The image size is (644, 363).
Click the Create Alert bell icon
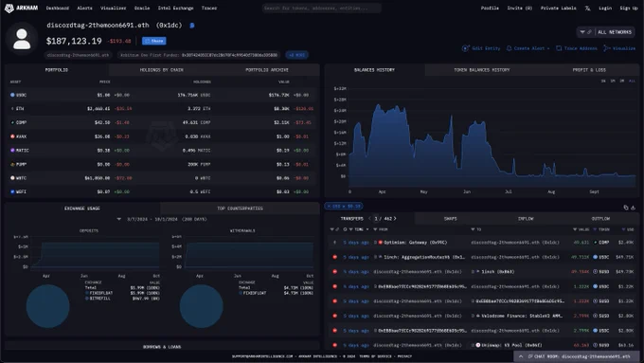509,48
